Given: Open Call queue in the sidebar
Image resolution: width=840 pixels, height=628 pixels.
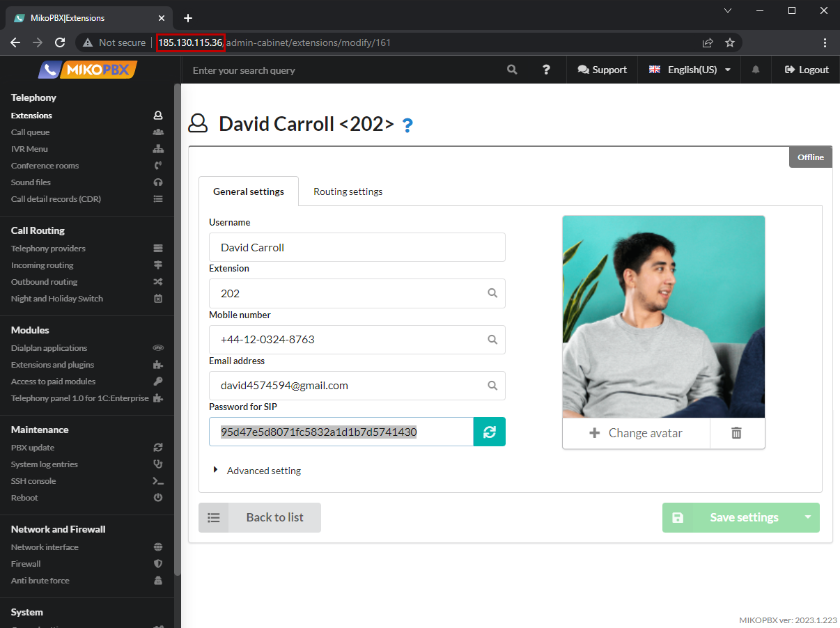Looking at the screenshot, I should tap(31, 132).
